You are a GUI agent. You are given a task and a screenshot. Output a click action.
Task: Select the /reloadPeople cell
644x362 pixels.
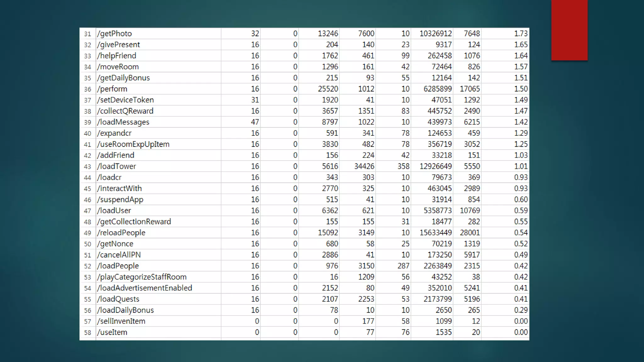(121, 233)
